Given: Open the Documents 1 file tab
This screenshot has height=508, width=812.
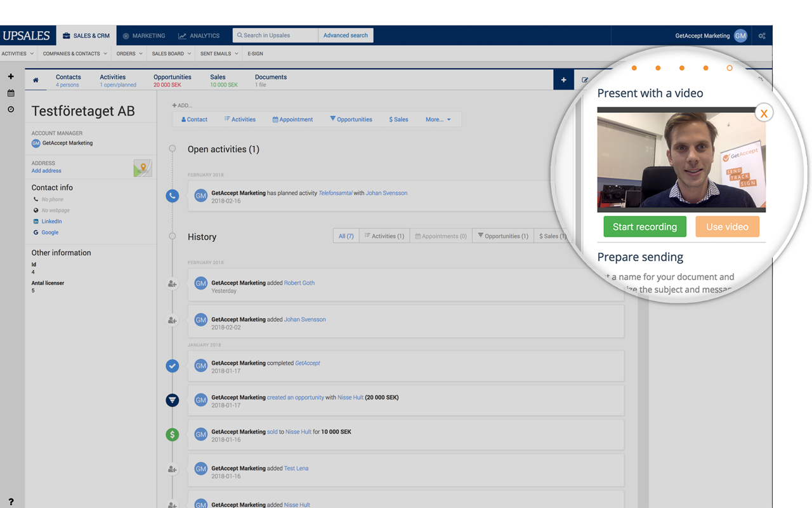Looking at the screenshot, I should (271, 80).
